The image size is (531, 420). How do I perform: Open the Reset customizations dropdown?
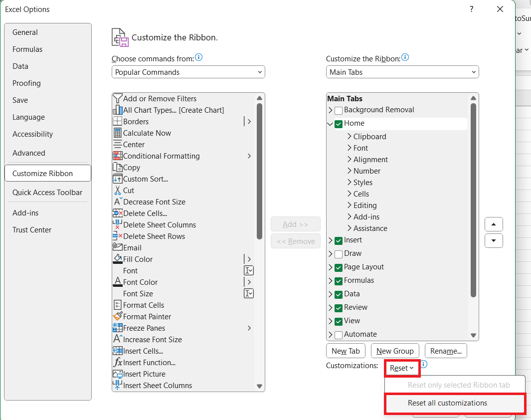click(402, 368)
